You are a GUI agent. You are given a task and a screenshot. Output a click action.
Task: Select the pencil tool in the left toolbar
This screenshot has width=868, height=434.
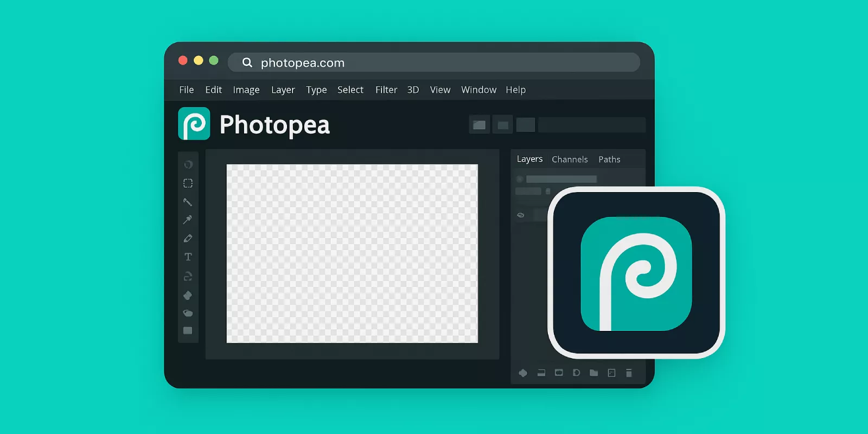tap(188, 238)
